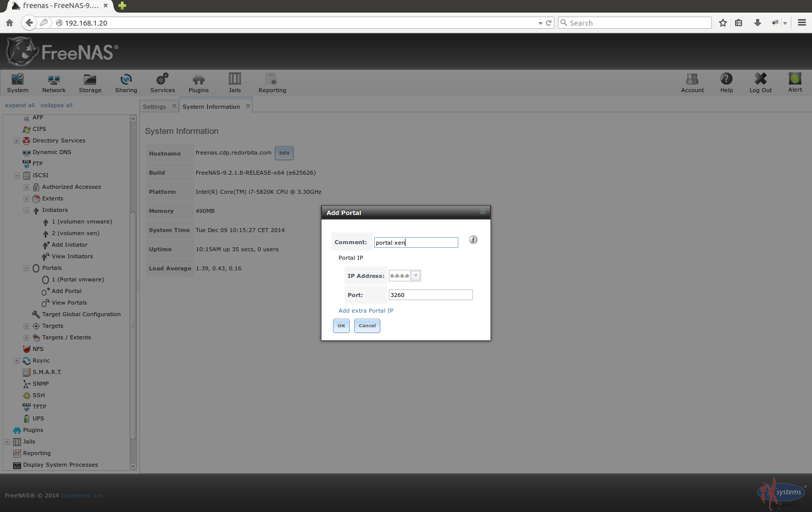The height and width of the screenshot is (512, 812).
Task: Click the Comment help info icon
Action: (473, 240)
